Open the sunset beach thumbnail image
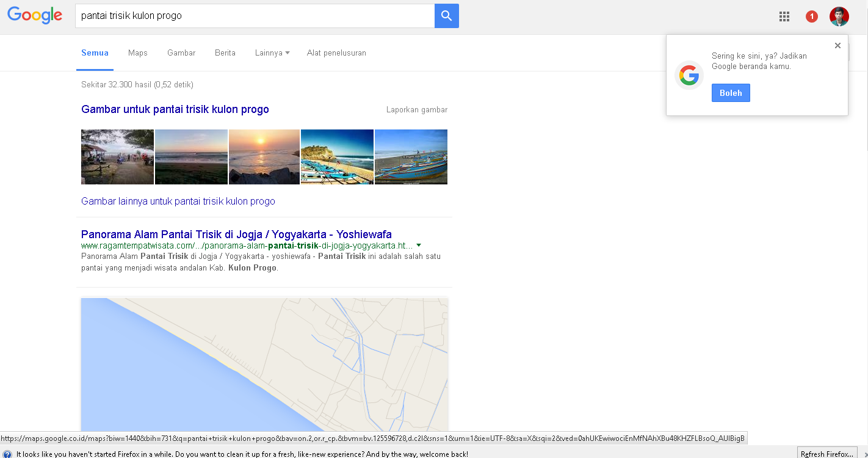The image size is (868, 458). point(264,156)
